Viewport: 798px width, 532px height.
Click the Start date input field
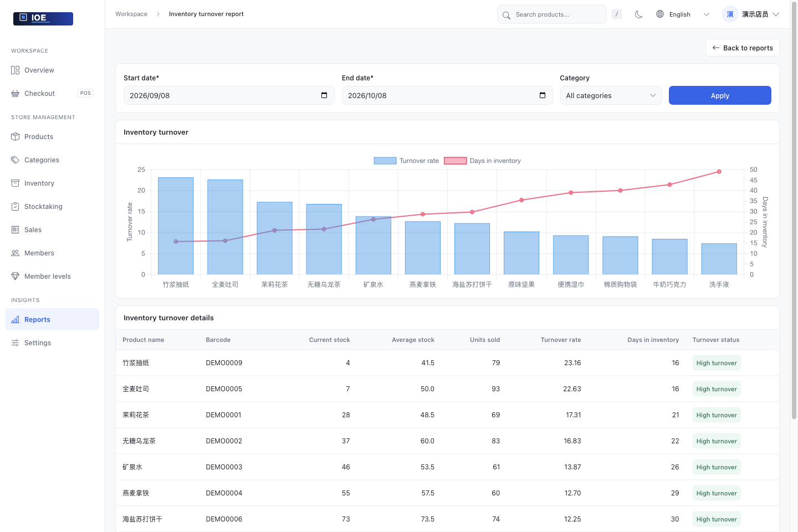229,95
